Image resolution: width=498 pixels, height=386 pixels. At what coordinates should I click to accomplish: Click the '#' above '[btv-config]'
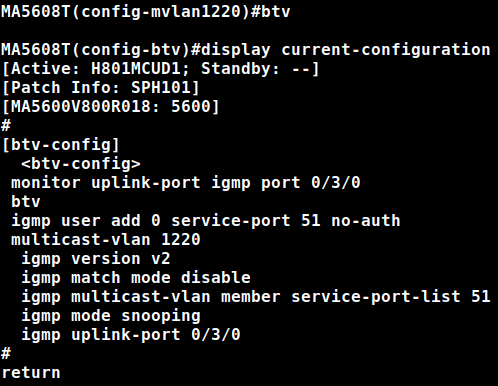point(6,126)
